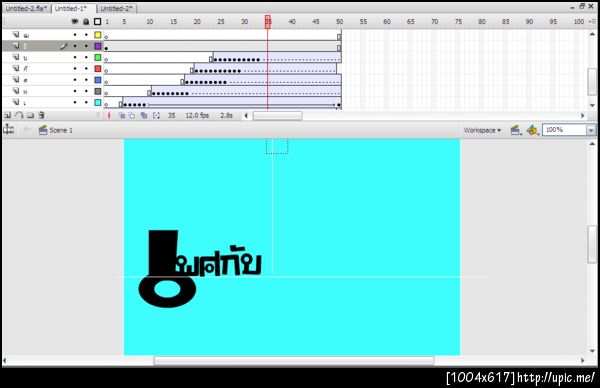
Task: Click the red outline color swatch
Action: click(x=98, y=68)
